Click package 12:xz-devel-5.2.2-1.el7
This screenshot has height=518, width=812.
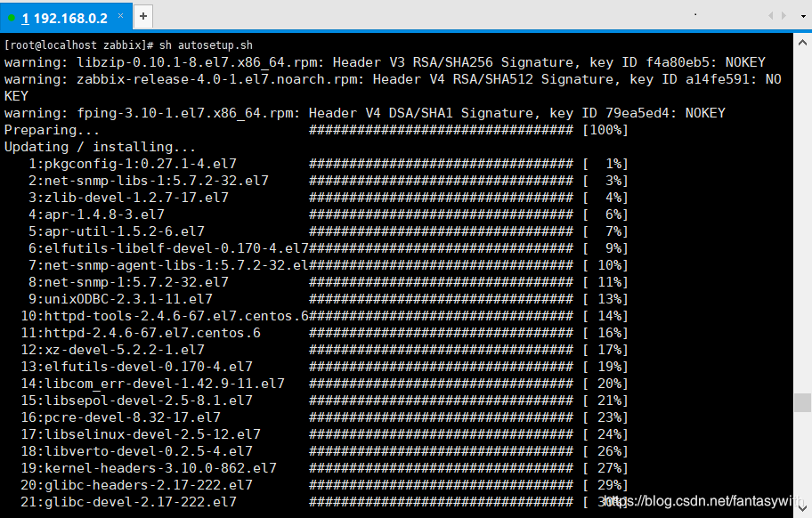[112, 350]
